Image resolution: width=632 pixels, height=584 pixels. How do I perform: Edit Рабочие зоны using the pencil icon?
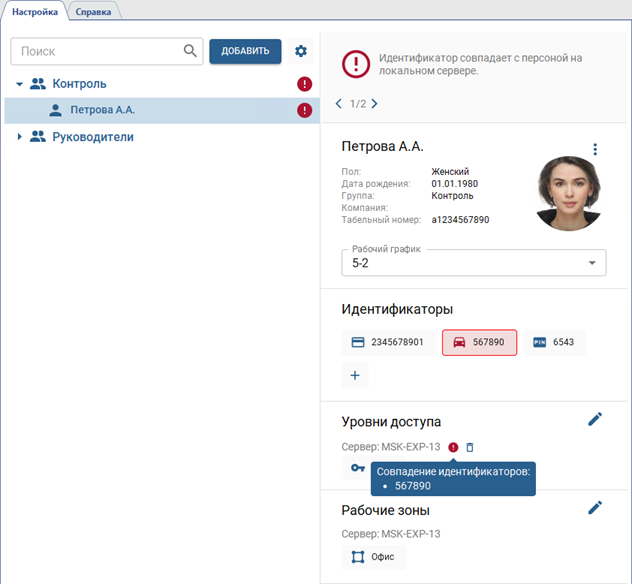tap(595, 508)
